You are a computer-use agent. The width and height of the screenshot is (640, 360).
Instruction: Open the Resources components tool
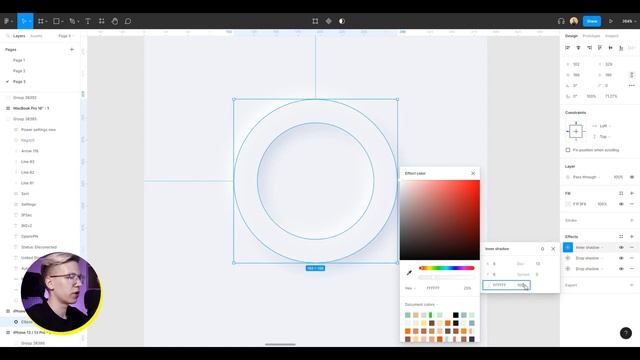102,21
